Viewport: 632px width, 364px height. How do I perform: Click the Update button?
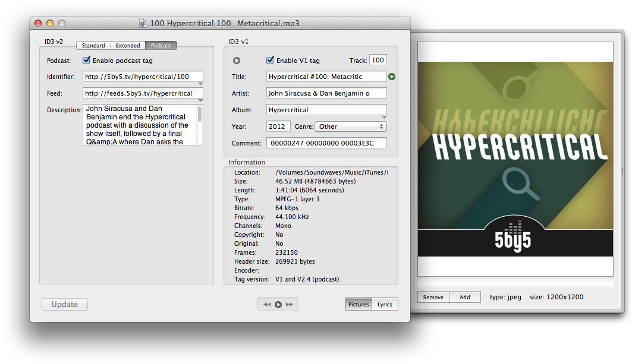point(64,305)
